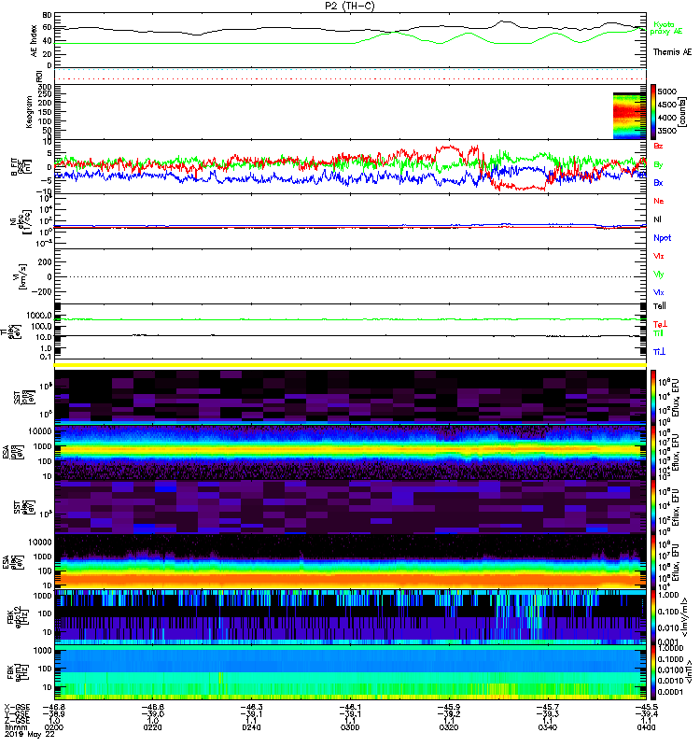Select the Themis AE legend label

672,52
